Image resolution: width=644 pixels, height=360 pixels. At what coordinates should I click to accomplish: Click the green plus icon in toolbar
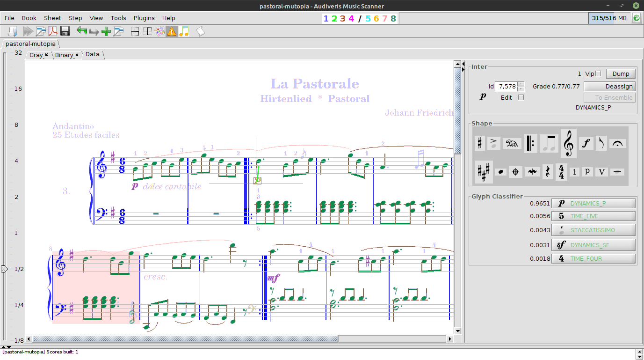[x=106, y=31]
